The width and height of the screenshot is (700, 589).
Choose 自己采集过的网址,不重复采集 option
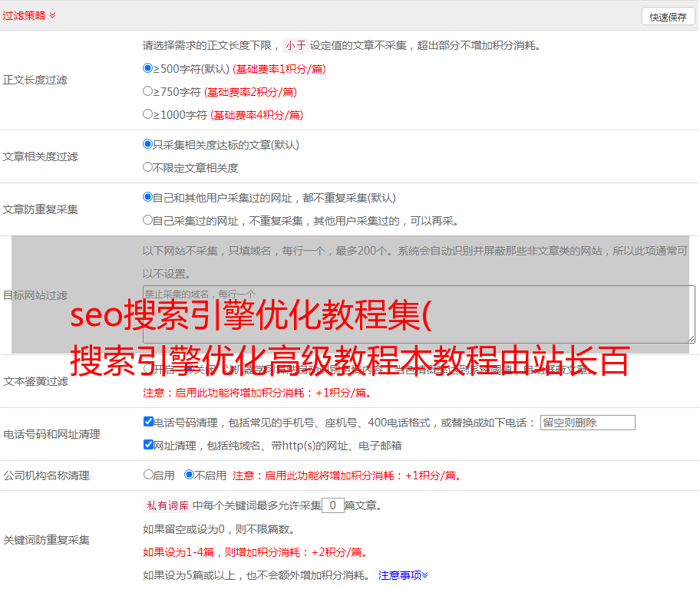point(148,220)
